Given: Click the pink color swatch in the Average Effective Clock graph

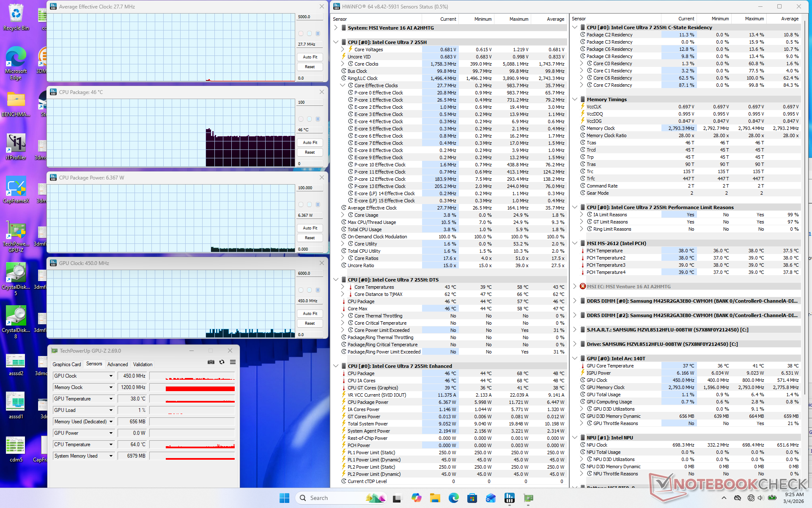Looking at the screenshot, I should click(x=301, y=33).
